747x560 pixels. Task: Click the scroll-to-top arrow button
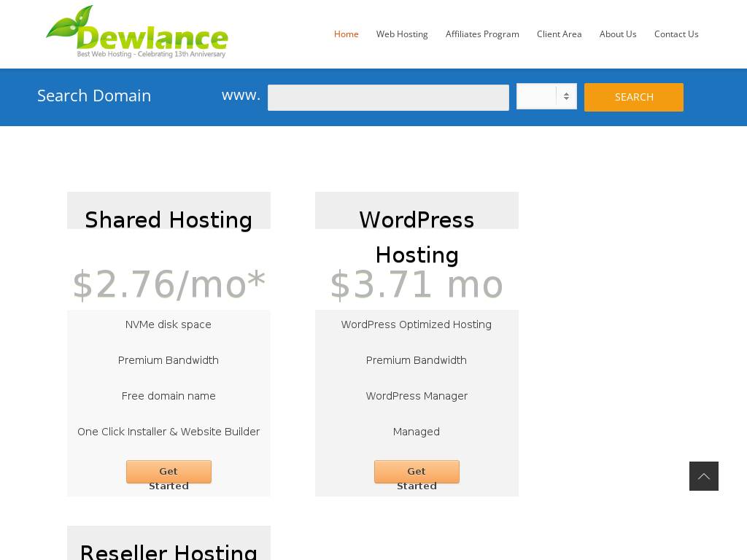[x=703, y=476]
